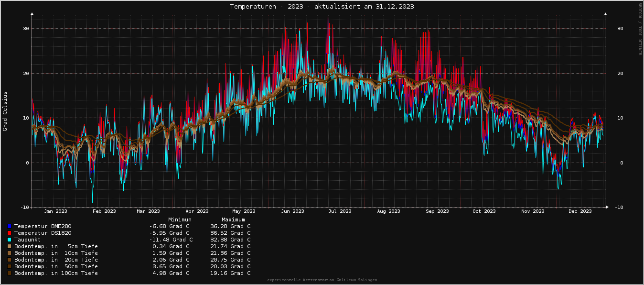
Task: Select the Bodentemp. 5cm Tiefe color swatch
Action: click(x=9, y=246)
